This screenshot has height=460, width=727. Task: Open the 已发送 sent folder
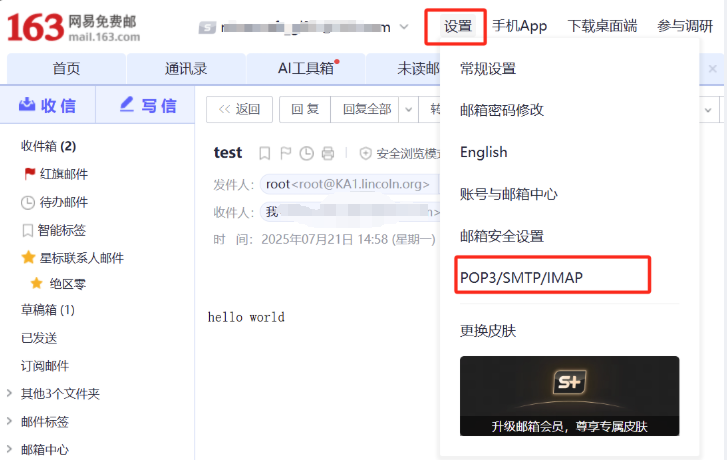(39, 338)
